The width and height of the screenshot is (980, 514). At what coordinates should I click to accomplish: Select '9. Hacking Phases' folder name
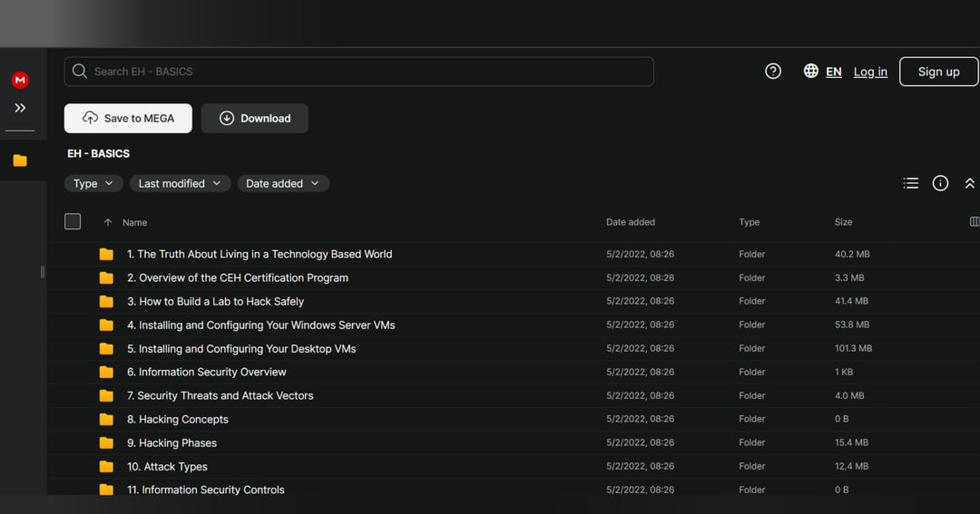point(171,442)
